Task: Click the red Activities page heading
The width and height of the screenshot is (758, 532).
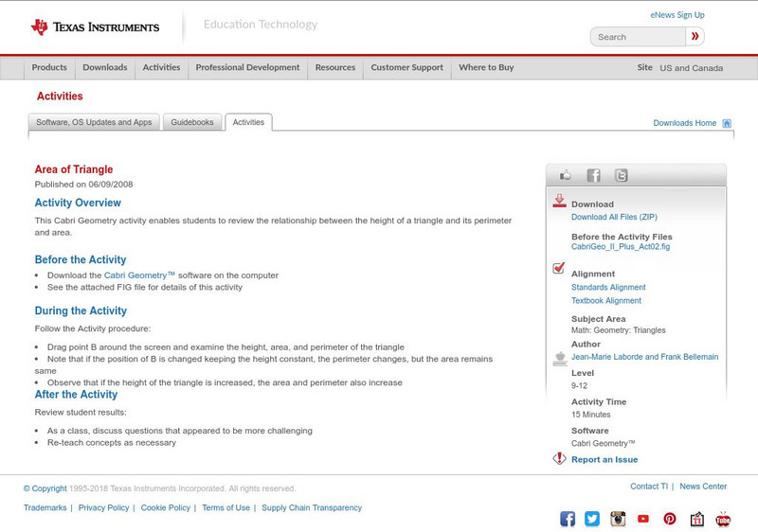Action: (60, 96)
